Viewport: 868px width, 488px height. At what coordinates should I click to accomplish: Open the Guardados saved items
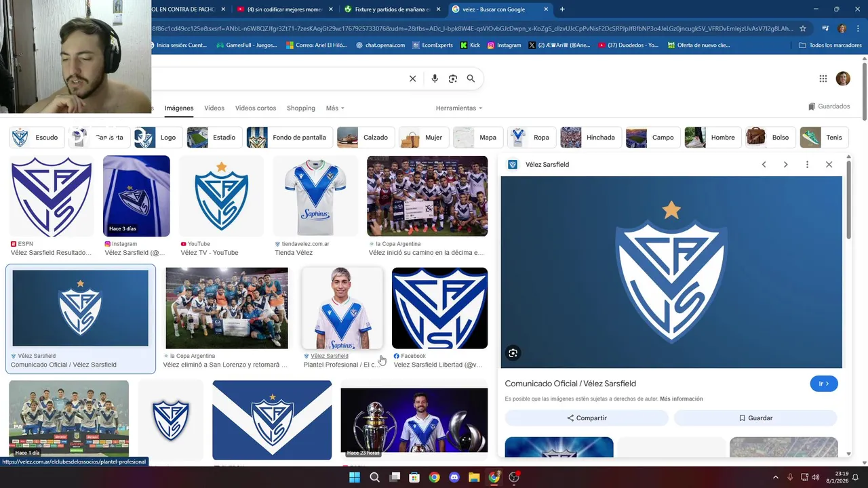coord(829,106)
